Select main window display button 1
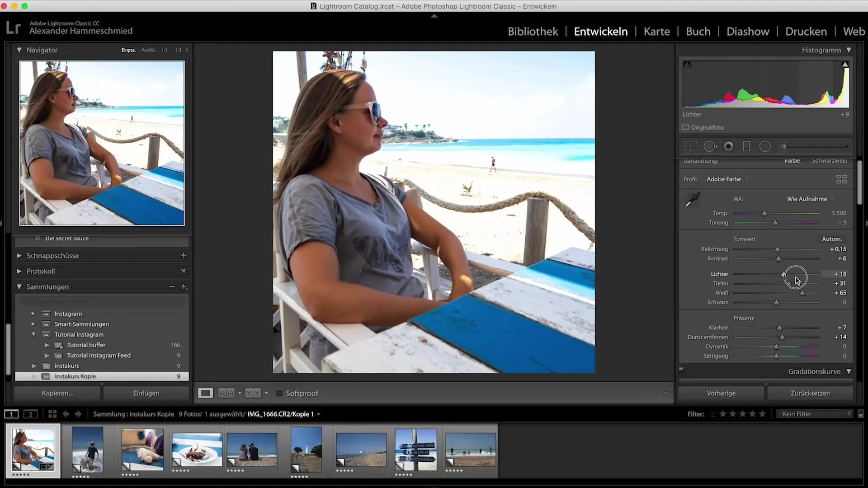868x488 pixels. [11, 414]
